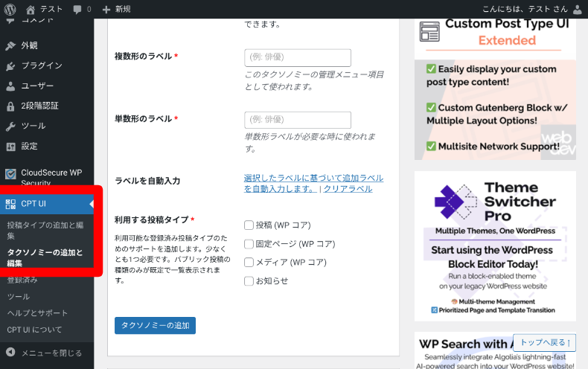Screen dimensions: 588x369
Task: Click 新規 in the admin bar
Action: pyautogui.click(x=123, y=10)
